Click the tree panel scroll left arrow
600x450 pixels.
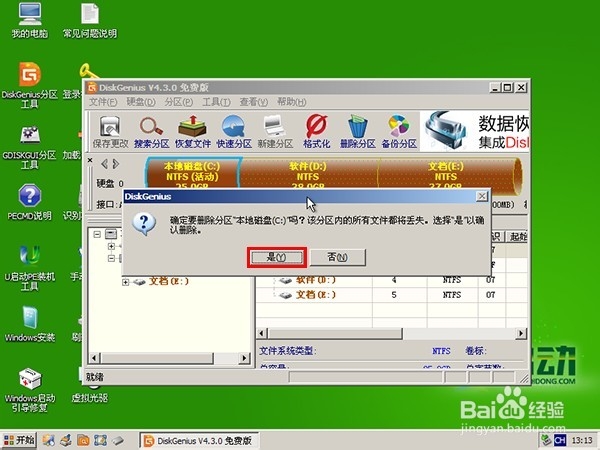point(94,358)
